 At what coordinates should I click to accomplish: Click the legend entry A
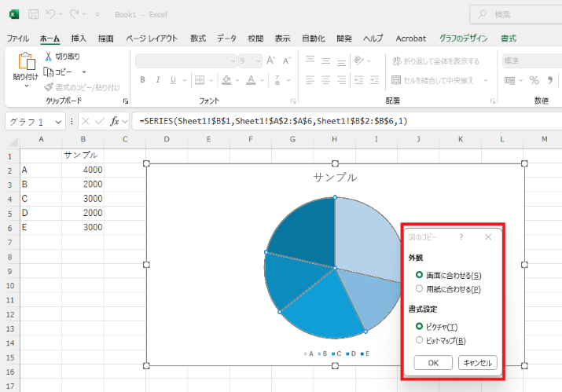pos(309,354)
